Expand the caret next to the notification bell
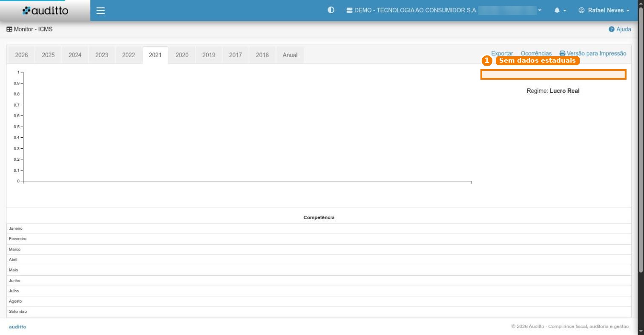Image resolution: width=644 pixels, height=335 pixels. [565, 11]
